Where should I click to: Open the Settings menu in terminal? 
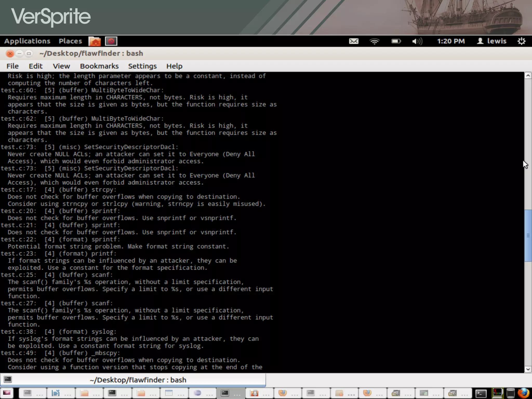coord(142,66)
